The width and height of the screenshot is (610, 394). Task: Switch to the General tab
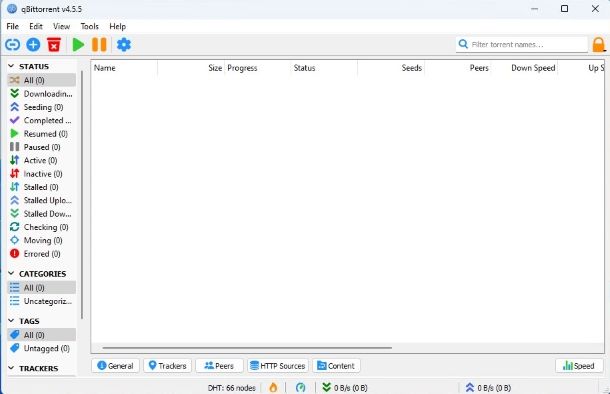click(x=115, y=366)
